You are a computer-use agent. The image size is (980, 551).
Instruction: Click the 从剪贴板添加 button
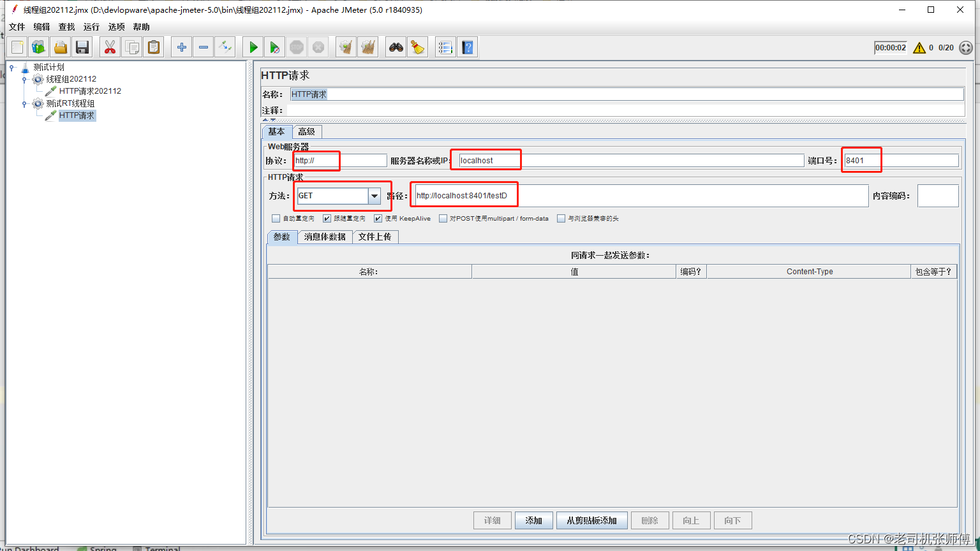coord(591,520)
